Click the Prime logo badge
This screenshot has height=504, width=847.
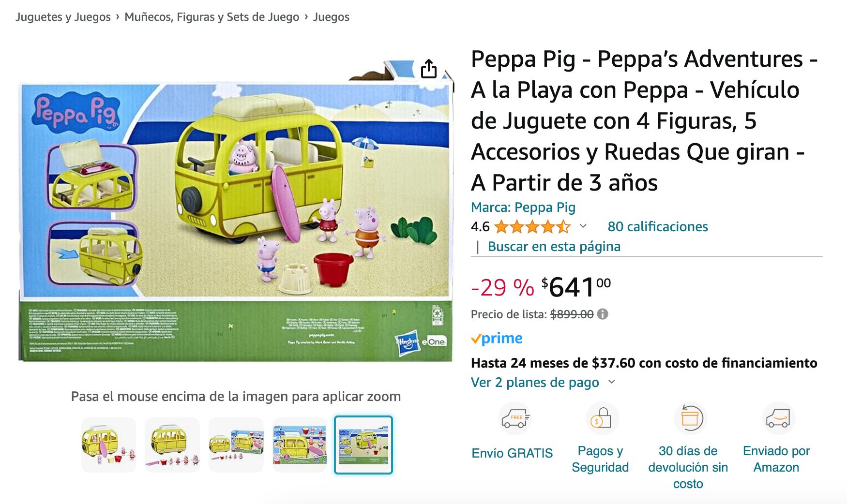[x=497, y=339]
